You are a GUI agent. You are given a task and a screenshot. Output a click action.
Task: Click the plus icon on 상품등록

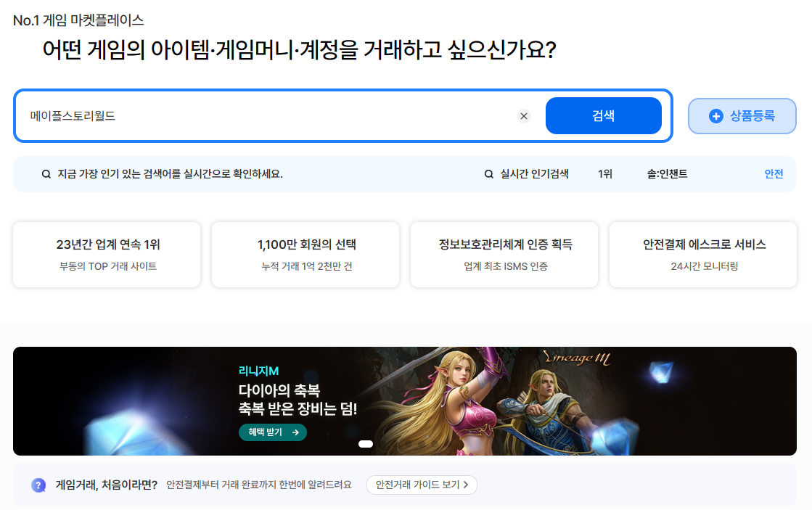[x=716, y=116]
